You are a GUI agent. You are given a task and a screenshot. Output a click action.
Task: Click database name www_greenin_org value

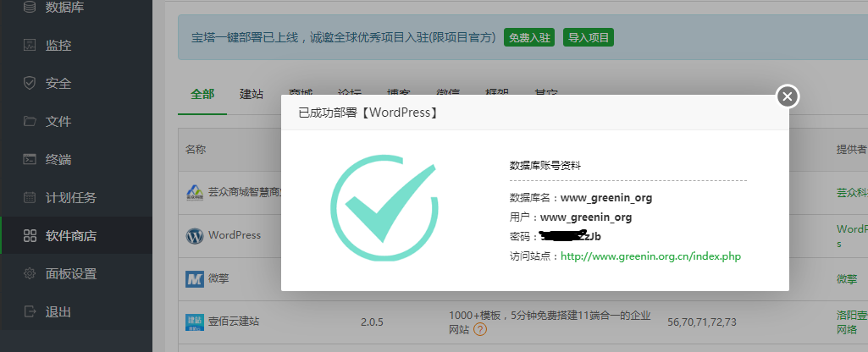click(606, 198)
